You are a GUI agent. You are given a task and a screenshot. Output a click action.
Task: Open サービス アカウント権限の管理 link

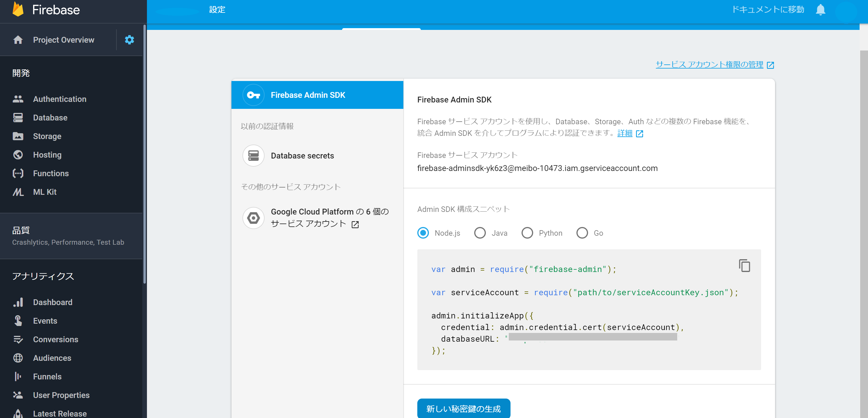point(709,64)
